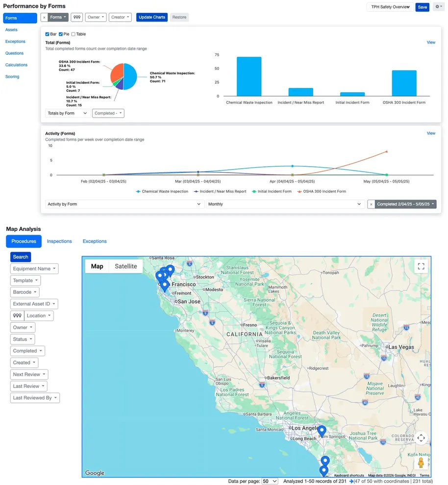The image size is (448, 485).
Task: Click the map pin near Los Angeles
Action: click(322, 431)
